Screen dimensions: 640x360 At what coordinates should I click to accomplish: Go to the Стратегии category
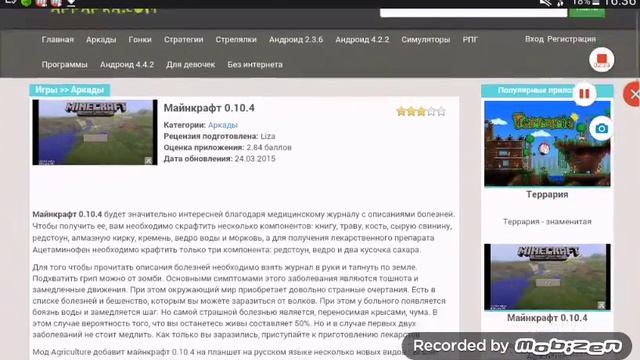click(x=183, y=40)
